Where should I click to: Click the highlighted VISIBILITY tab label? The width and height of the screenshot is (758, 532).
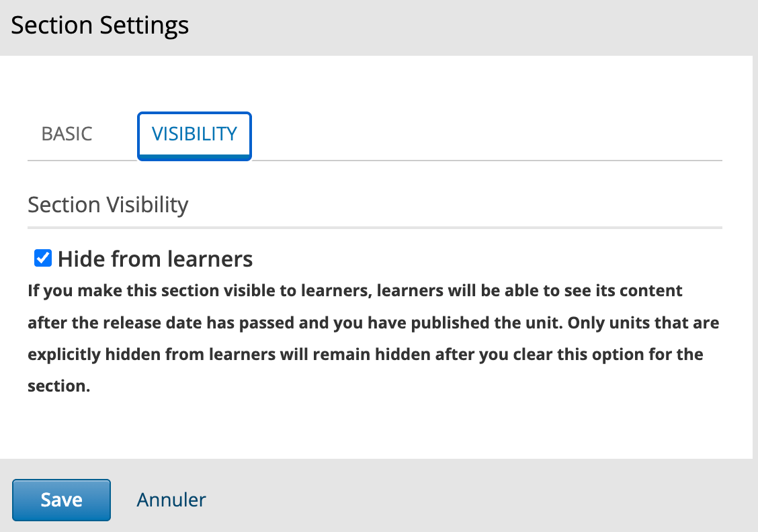tap(194, 134)
